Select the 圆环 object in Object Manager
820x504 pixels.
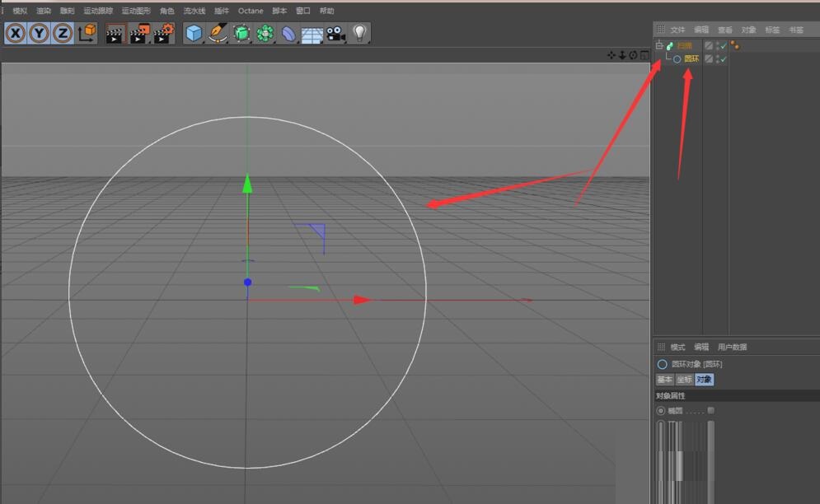click(x=691, y=58)
